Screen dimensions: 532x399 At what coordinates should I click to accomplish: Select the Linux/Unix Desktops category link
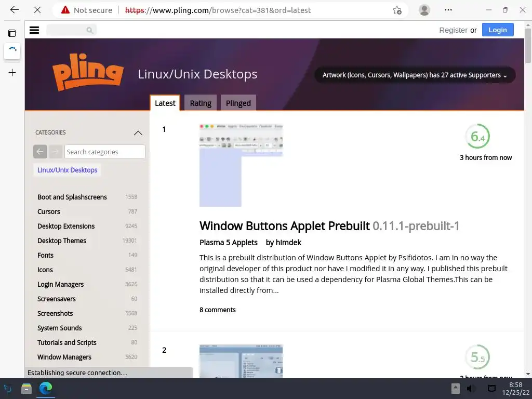coord(67,170)
